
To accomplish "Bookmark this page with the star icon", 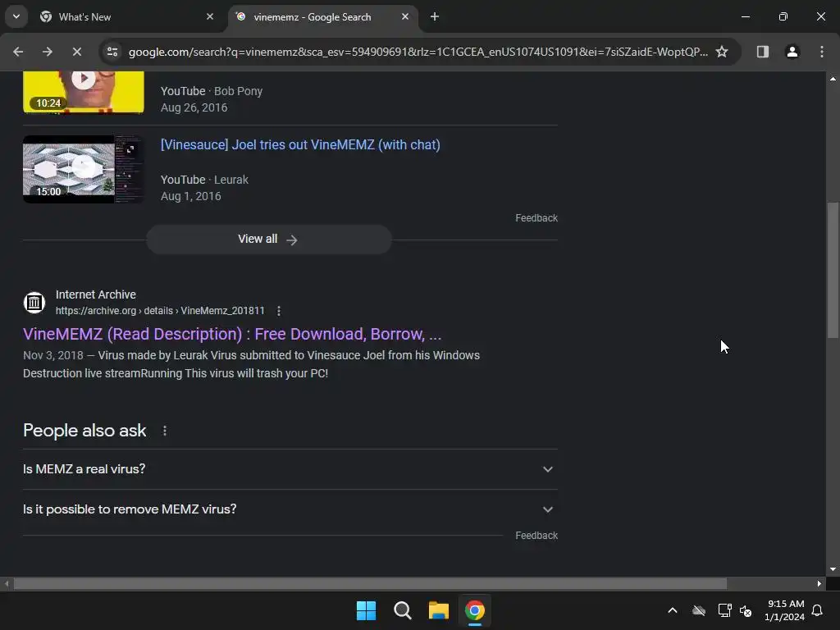I will click(722, 52).
